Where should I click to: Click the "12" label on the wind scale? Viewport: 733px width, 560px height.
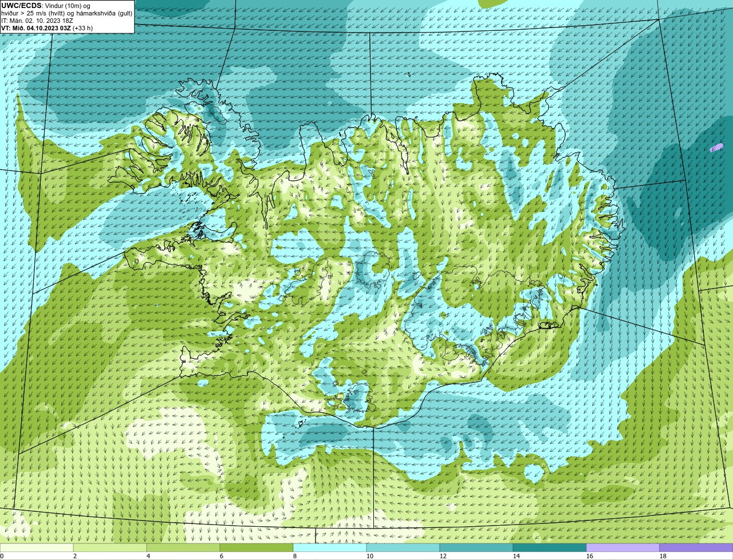click(443, 556)
